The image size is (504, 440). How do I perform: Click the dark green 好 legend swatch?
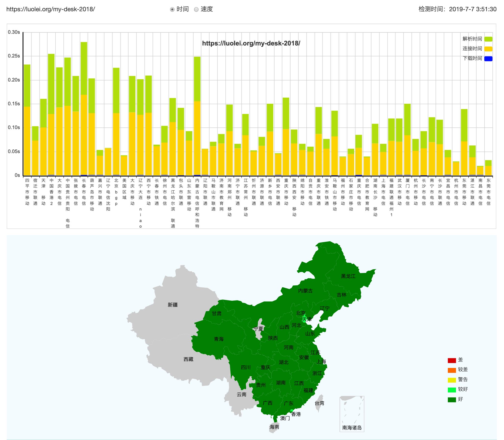[x=452, y=400]
